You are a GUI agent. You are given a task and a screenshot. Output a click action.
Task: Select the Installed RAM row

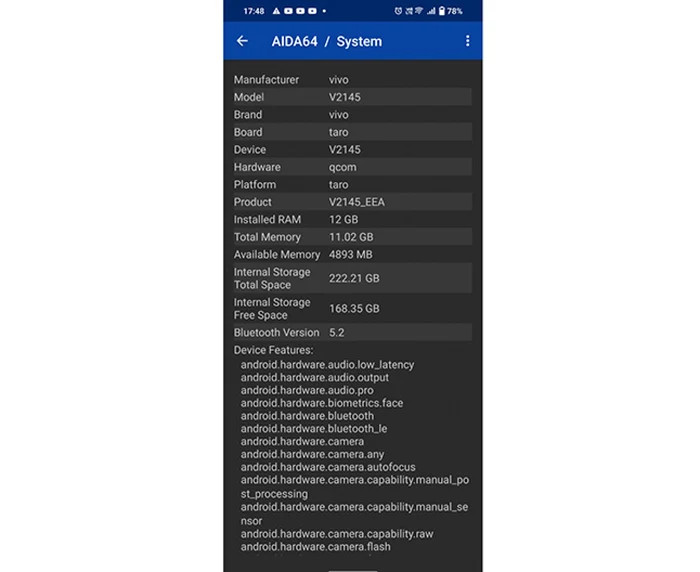coord(352,219)
